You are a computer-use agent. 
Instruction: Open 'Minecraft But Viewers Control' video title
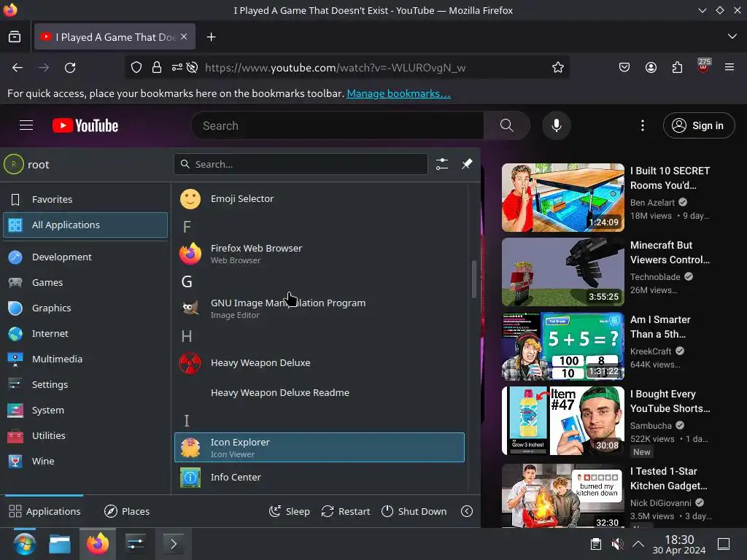coord(670,252)
